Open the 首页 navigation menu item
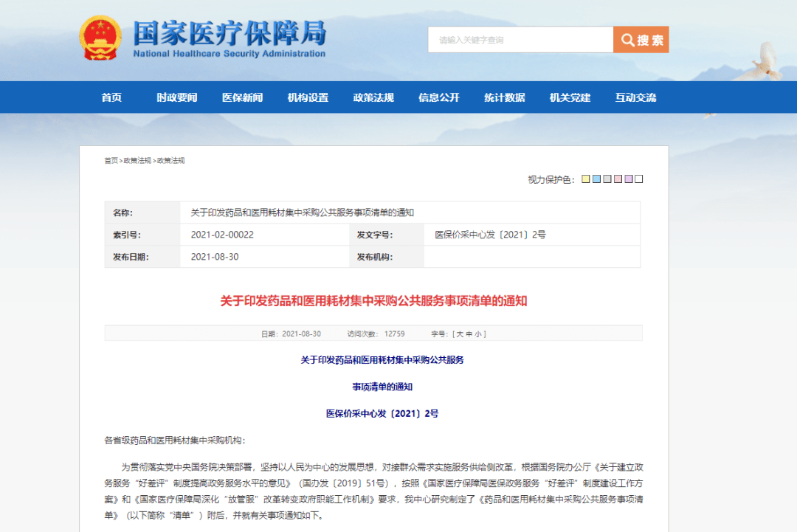The height and width of the screenshot is (532, 797). (111, 97)
